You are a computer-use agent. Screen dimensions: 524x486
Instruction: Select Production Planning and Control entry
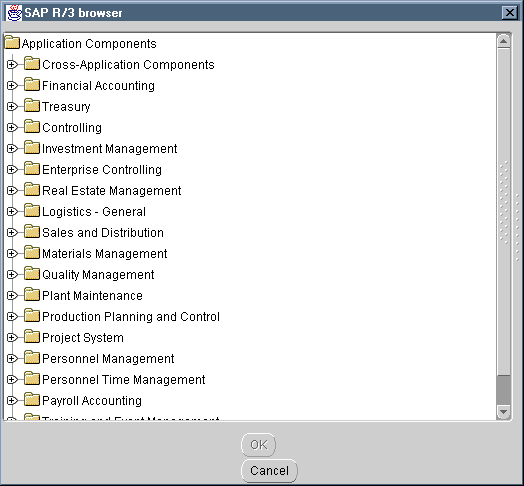131,317
